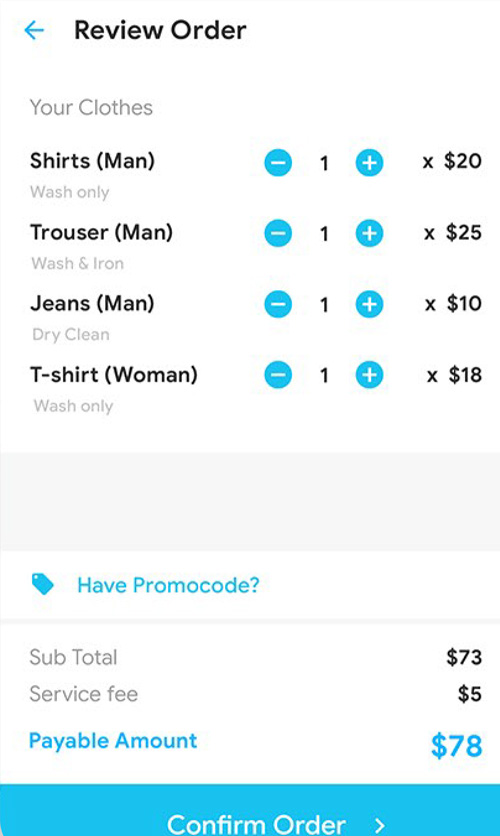Screen dimensions: 500x836
Task: Confirm the order with bottom button
Action: click(x=250, y=810)
